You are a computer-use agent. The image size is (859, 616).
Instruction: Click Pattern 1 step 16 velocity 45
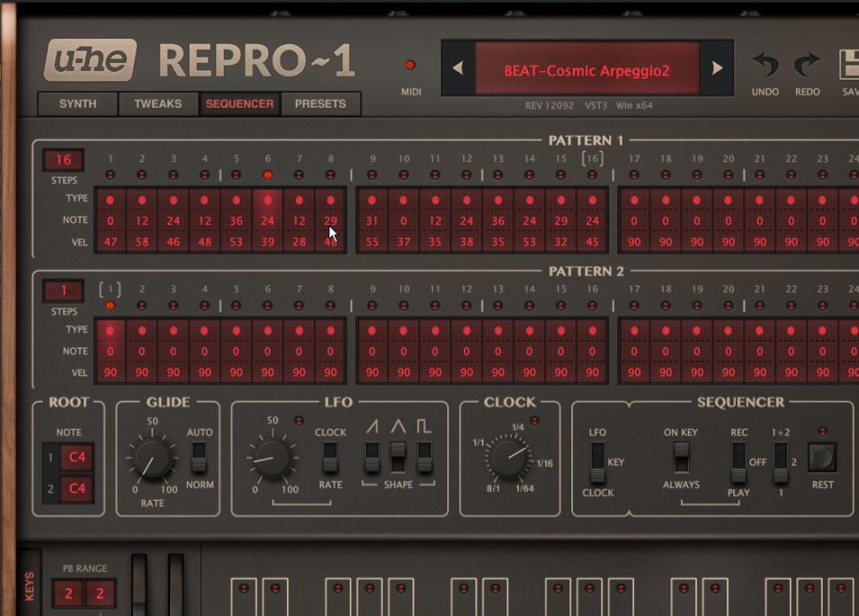click(592, 242)
